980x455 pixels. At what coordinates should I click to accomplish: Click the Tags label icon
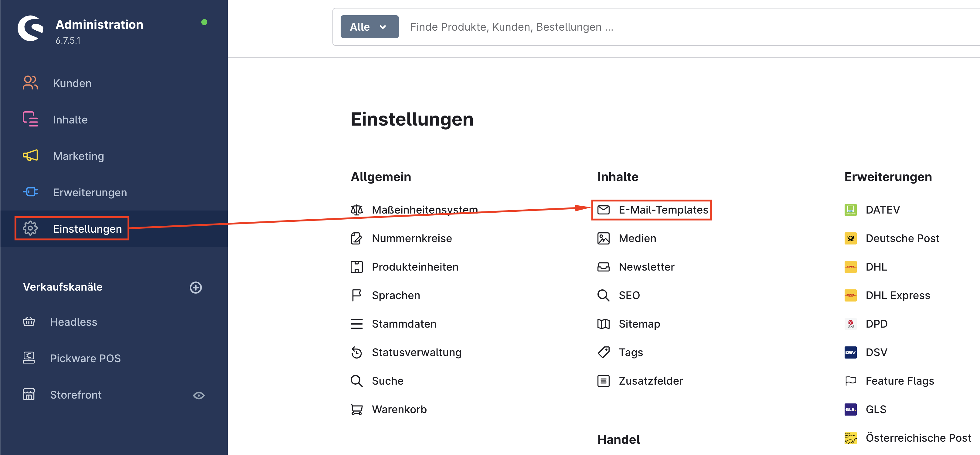pos(603,352)
